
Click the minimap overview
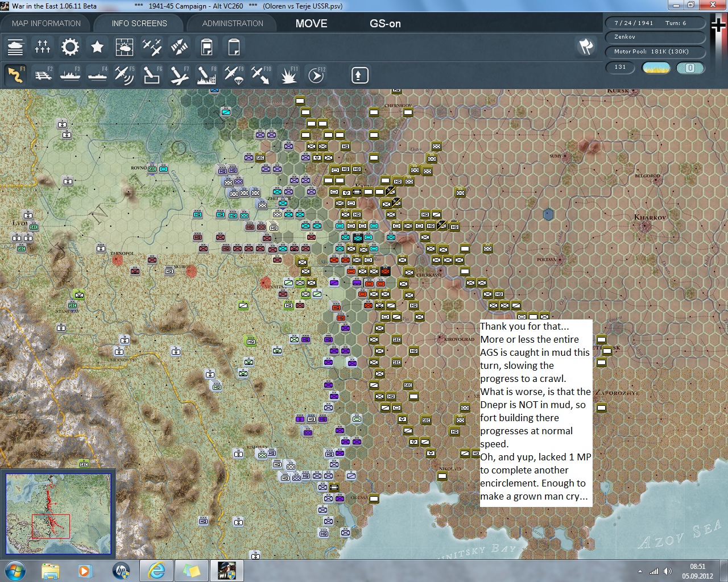[58, 513]
